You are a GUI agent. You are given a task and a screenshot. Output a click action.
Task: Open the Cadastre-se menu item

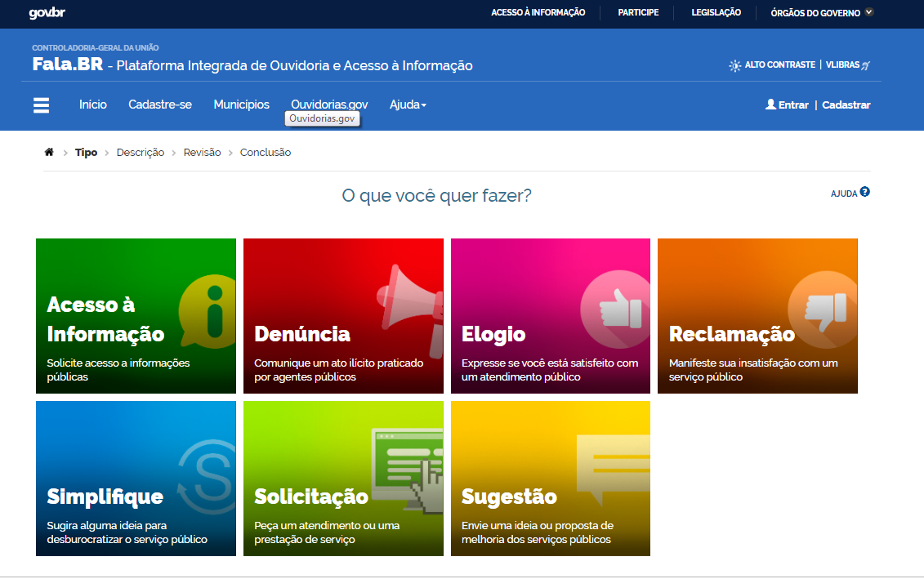click(x=160, y=105)
